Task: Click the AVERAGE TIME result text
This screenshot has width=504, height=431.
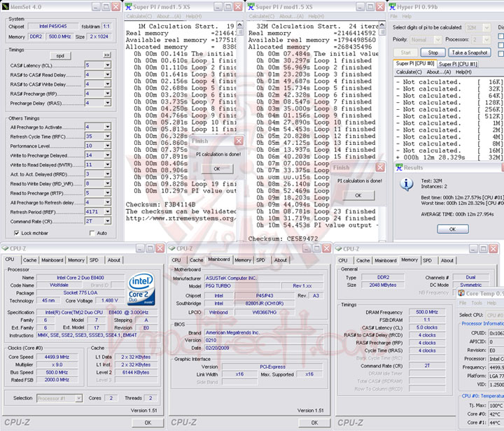Action: [x=457, y=214]
